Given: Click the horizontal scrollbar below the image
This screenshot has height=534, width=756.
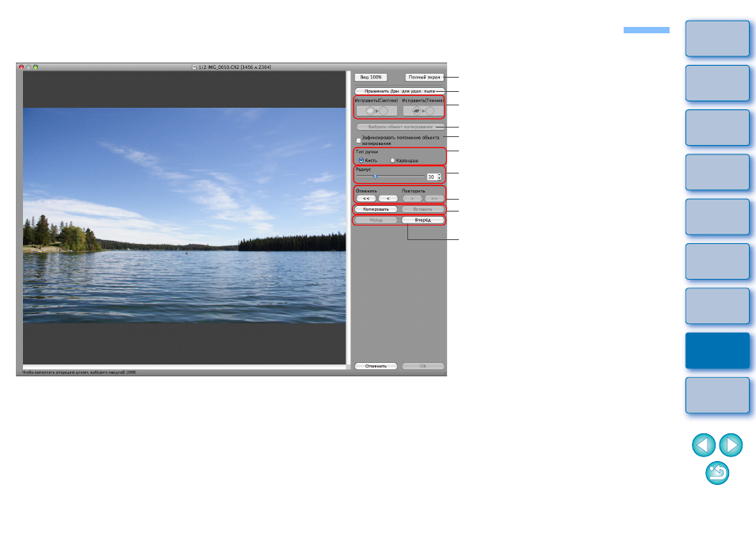Looking at the screenshot, I should coord(184,367).
